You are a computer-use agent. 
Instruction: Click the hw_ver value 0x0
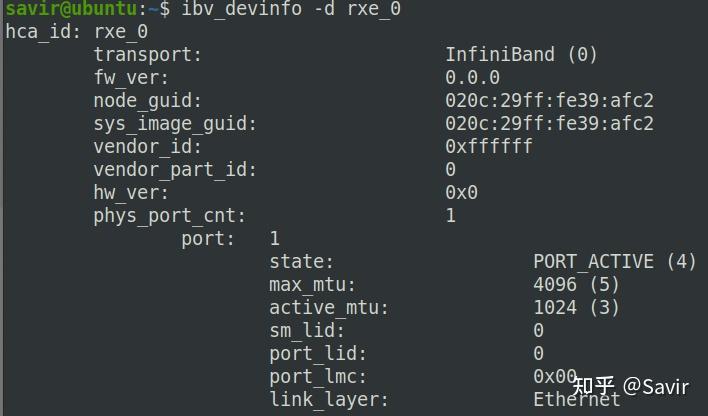tap(461, 192)
